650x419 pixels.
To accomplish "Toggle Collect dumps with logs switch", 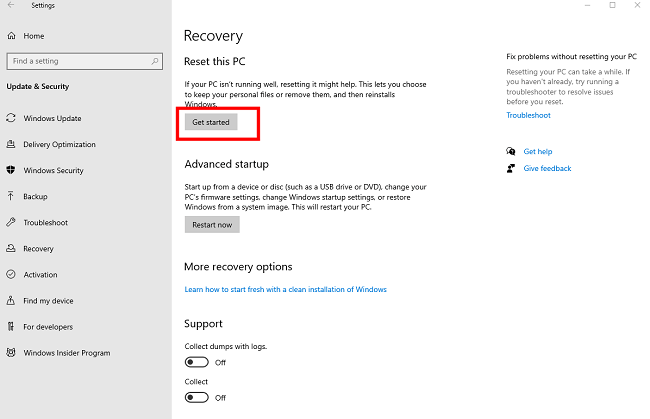I will (196, 362).
